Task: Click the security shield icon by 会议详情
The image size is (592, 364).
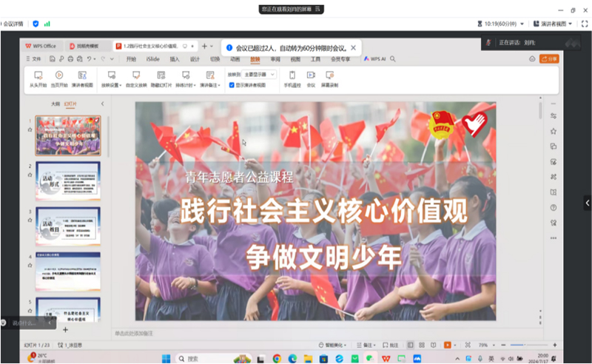Action: 36,24
